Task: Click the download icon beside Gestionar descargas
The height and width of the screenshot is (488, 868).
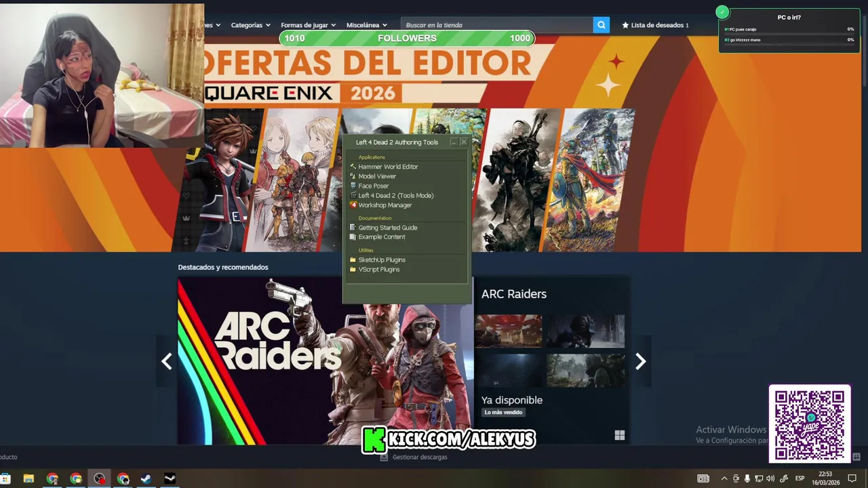Action: tap(384, 457)
